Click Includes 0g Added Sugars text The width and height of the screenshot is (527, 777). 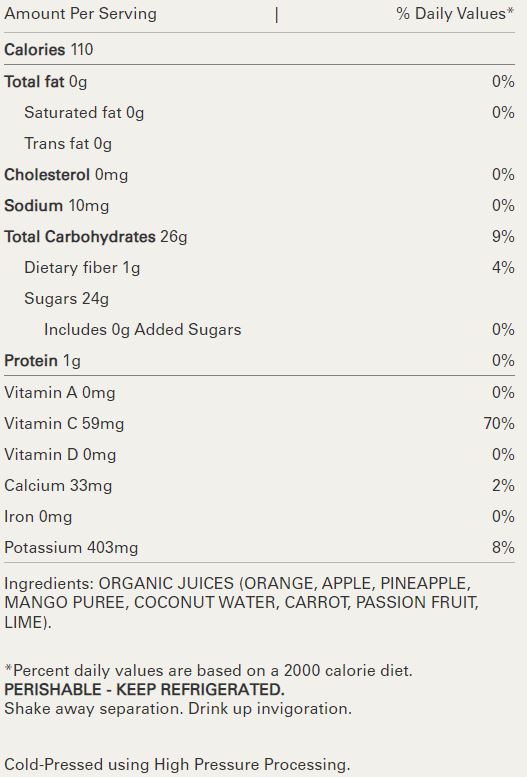[143, 330]
